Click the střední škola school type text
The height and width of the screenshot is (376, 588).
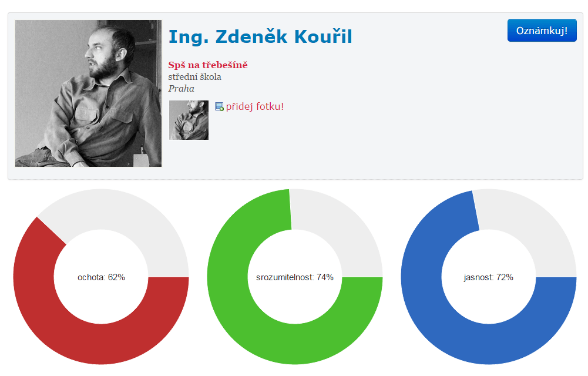(x=194, y=77)
